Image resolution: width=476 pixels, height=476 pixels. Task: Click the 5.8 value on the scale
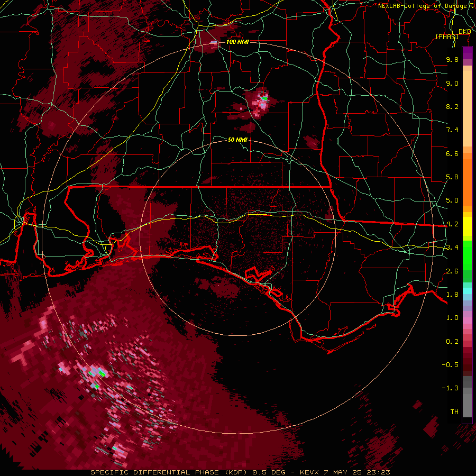tap(452, 177)
